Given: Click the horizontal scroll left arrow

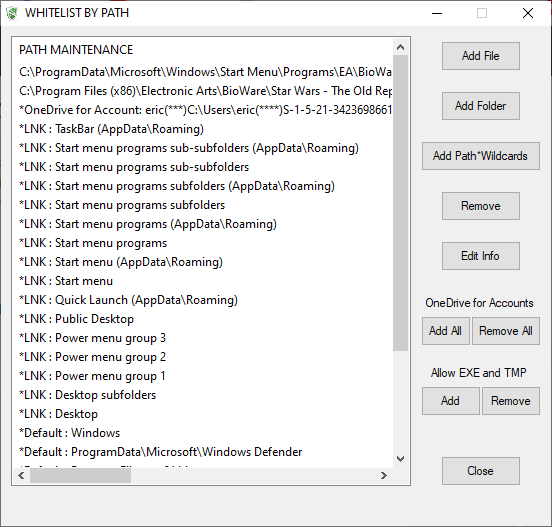Looking at the screenshot, I should 21,476.
